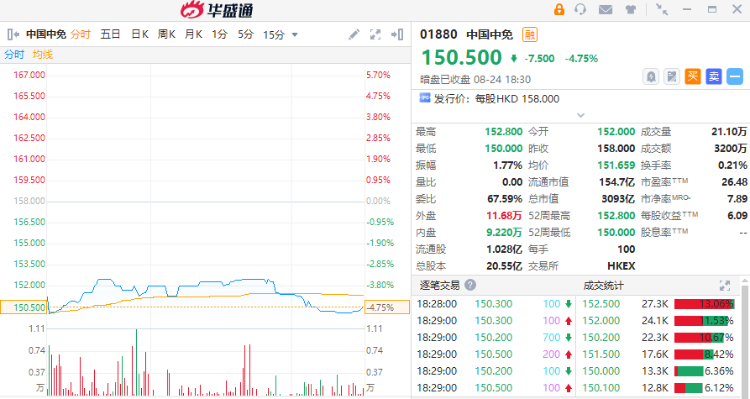Open the mail messages icon
Image resolution: width=750 pixels, height=399 pixels.
click(x=606, y=9)
